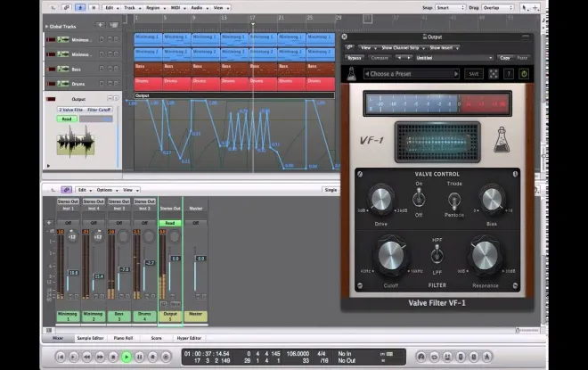Switch to the Hyper Editor tab
588x370 pixels.
(189, 338)
